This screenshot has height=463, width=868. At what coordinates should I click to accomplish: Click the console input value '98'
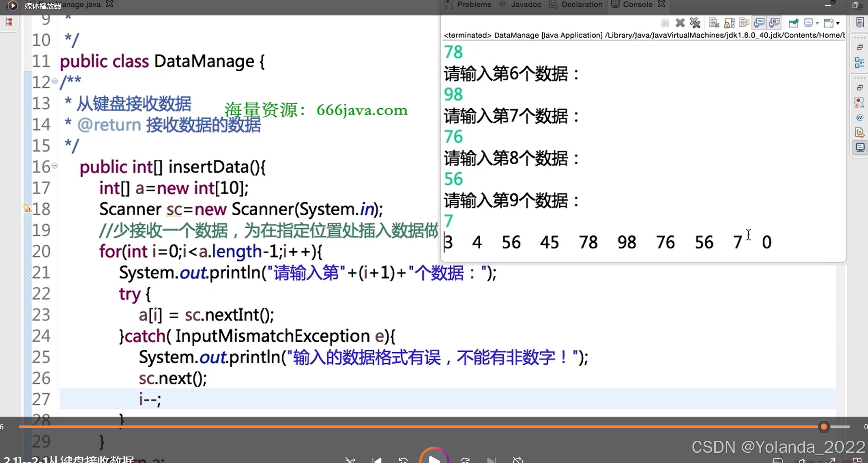coord(453,94)
